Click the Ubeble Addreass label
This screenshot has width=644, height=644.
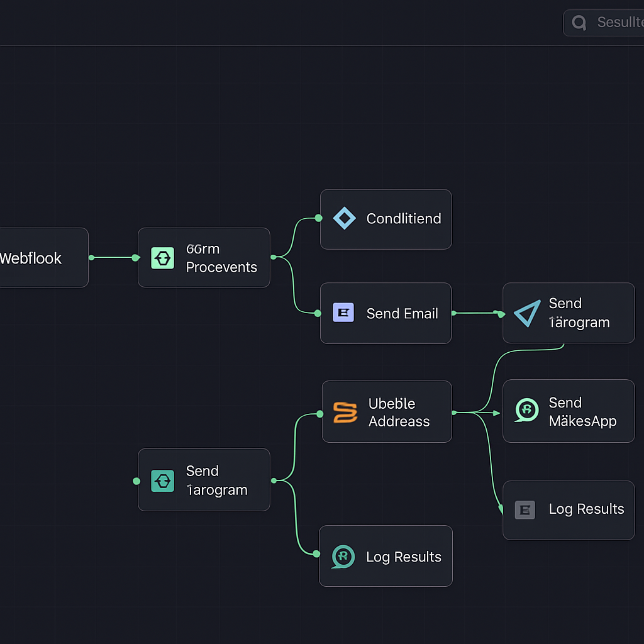(399, 413)
